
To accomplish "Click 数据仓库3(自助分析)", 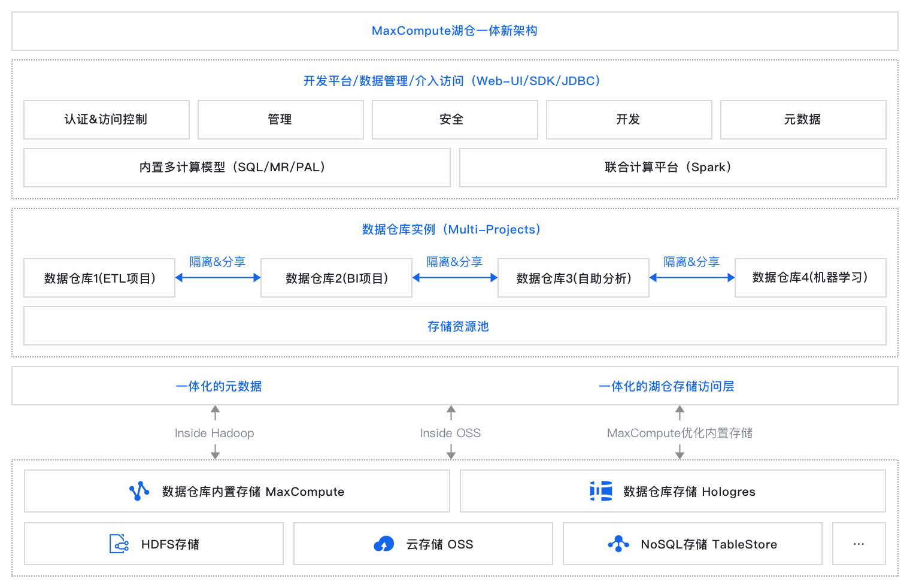I will tap(574, 278).
